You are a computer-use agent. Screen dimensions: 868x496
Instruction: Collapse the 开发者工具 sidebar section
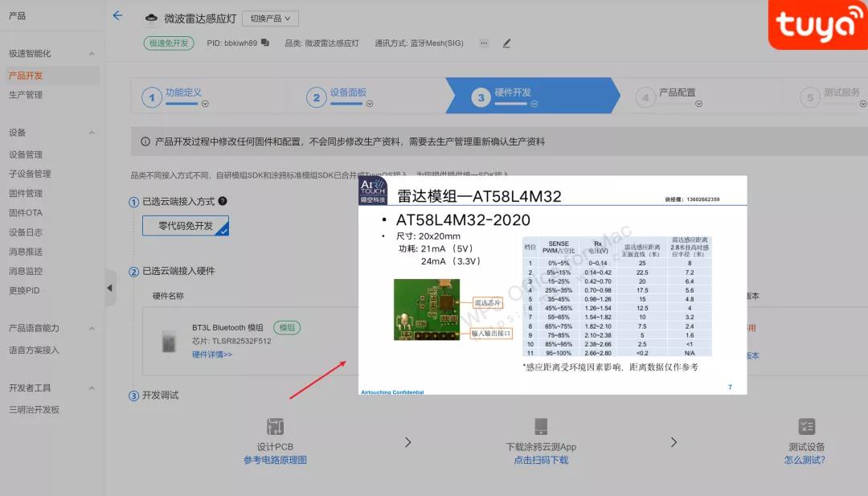[x=92, y=388]
